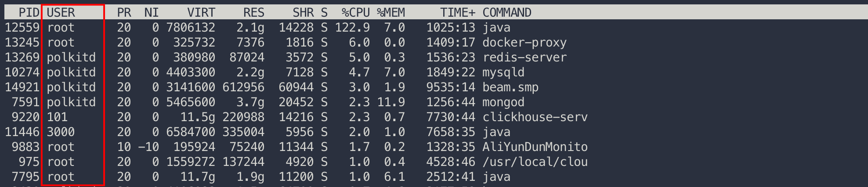Click the USER column header
Image resolution: width=868 pixels, height=187 pixels.
(61, 12)
